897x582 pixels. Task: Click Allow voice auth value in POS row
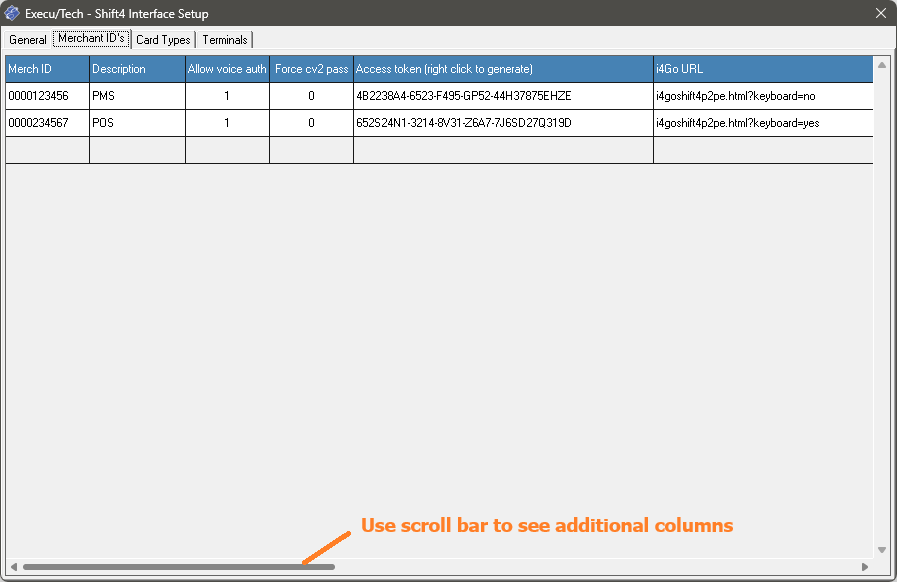pos(227,122)
